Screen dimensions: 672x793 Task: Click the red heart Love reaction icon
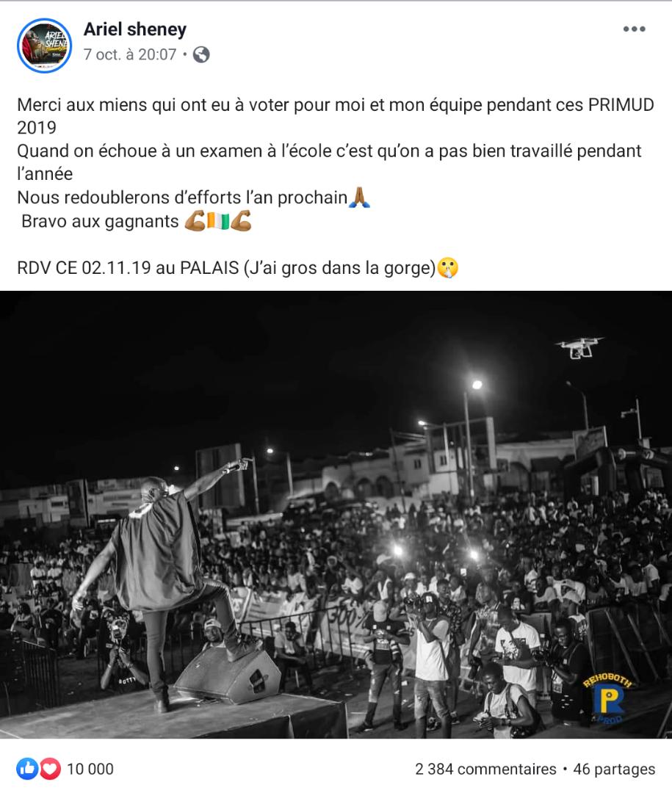coord(50,769)
